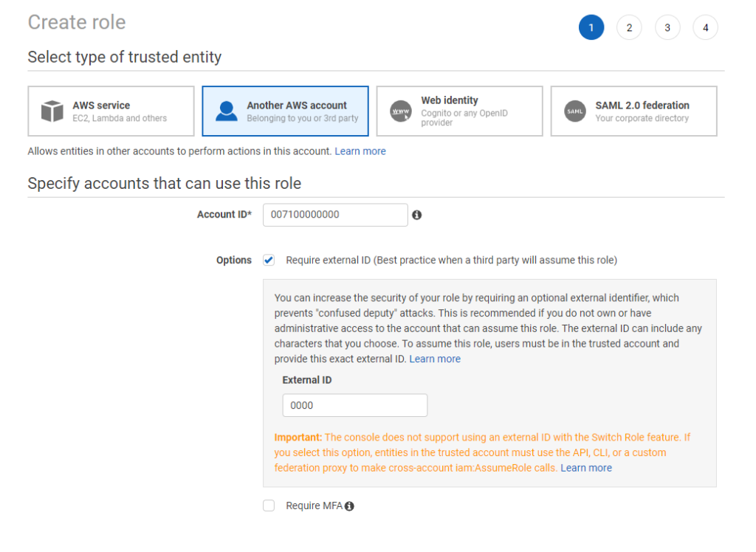
Task: Open step 4 of role creation
Action: (x=705, y=28)
